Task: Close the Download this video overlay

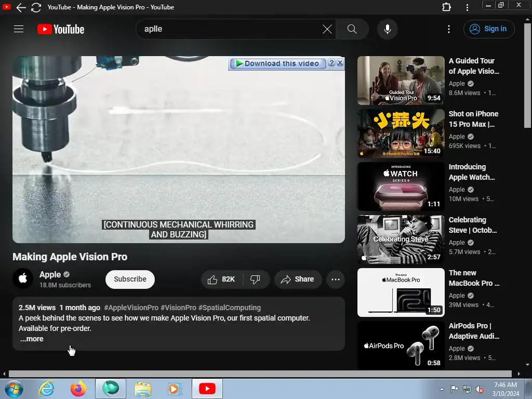Action: coord(340,63)
